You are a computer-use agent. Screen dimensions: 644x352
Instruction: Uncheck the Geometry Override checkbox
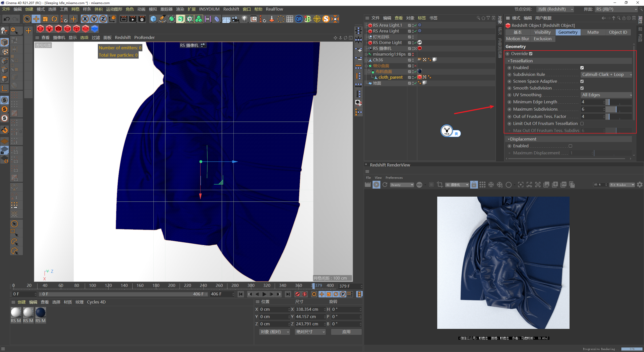click(531, 54)
